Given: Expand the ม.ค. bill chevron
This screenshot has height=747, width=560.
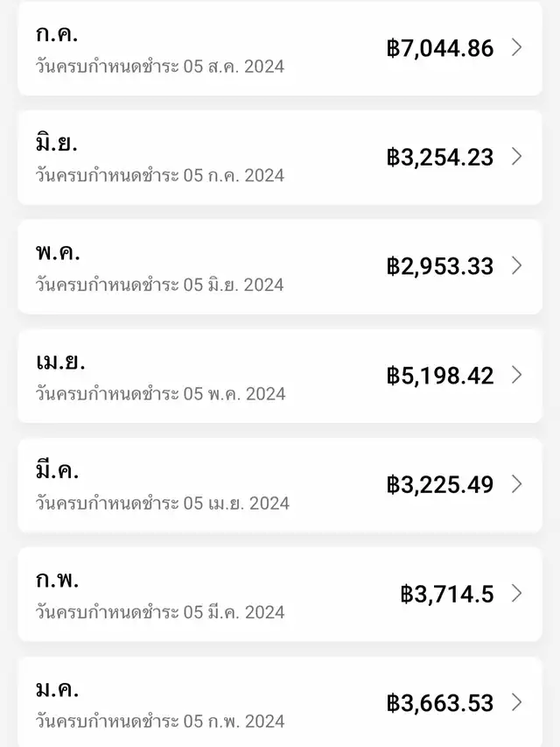Looking at the screenshot, I should point(516,702).
